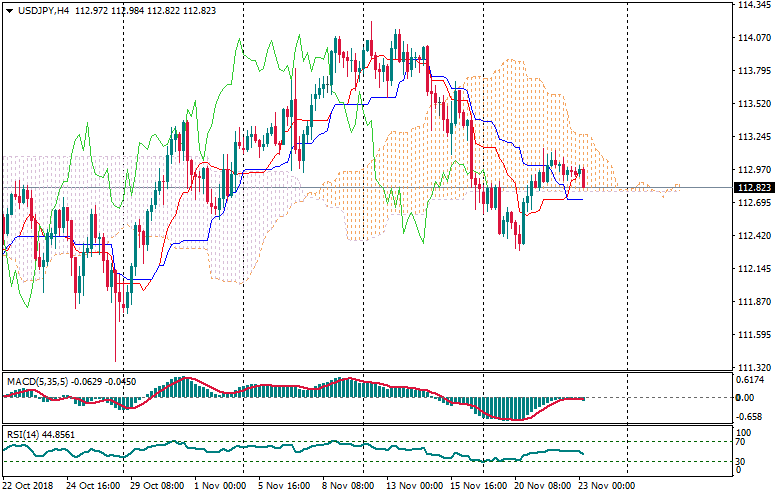Click the MACD -0.658 scale label

(750, 415)
